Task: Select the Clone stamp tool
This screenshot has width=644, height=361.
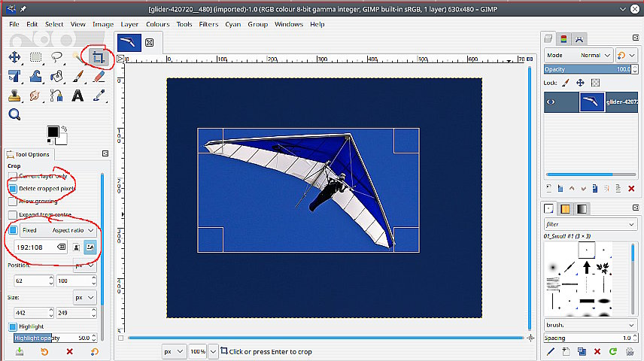Action: pyautogui.click(x=14, y=96)
